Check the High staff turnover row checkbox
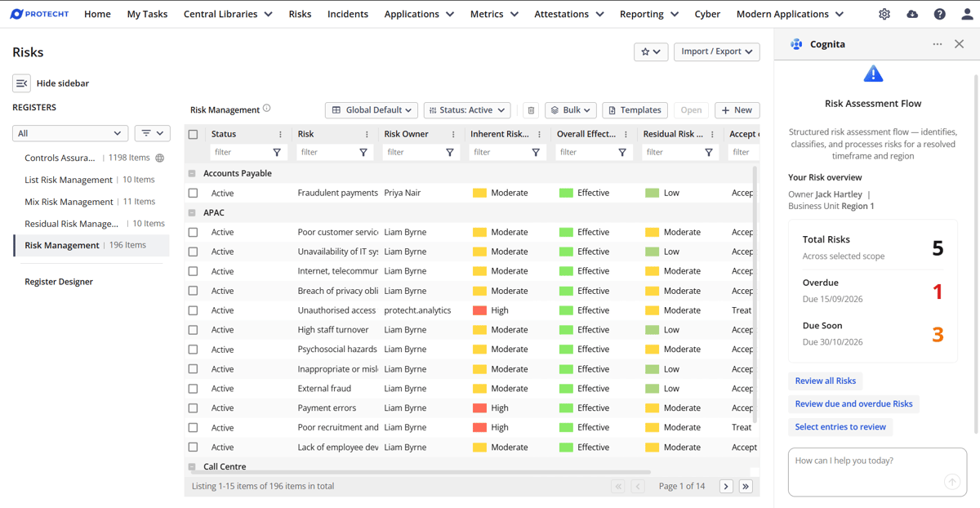This screenshot has width=980, height=508. [193, 330]
